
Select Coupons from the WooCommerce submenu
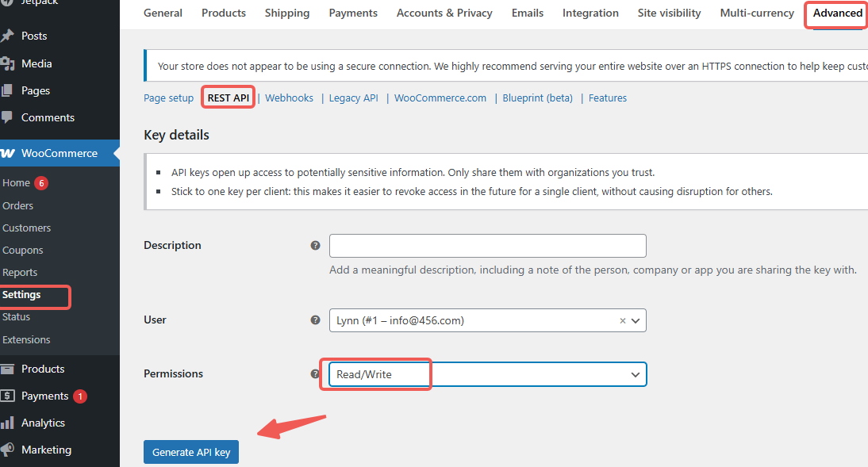point(23,250)
